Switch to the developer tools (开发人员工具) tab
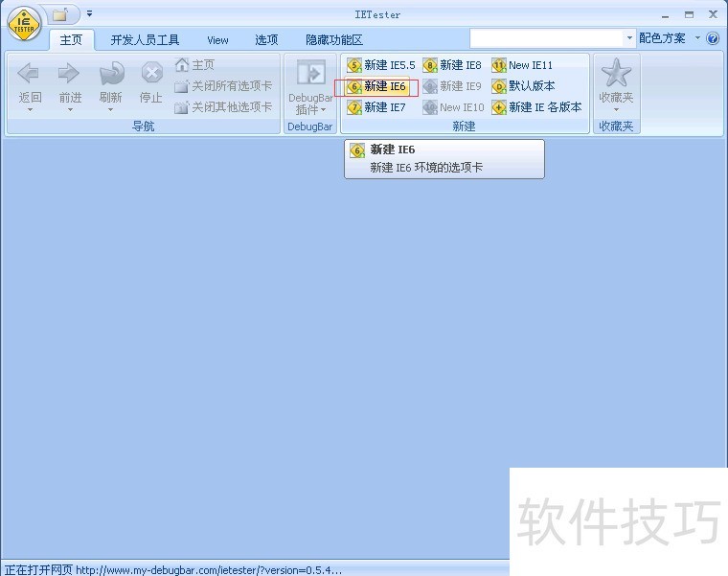This screenshot has width=728, height=576. (x=145, y=40)
